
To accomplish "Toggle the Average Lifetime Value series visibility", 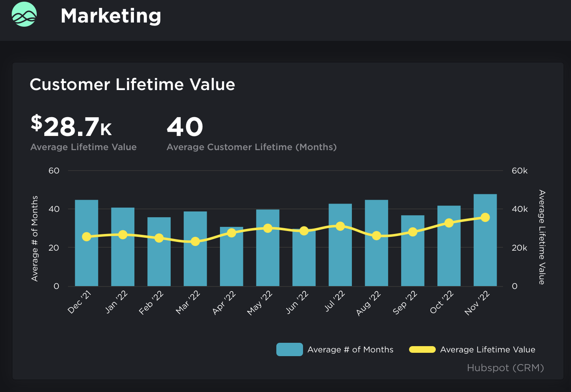I will [488, 349].
